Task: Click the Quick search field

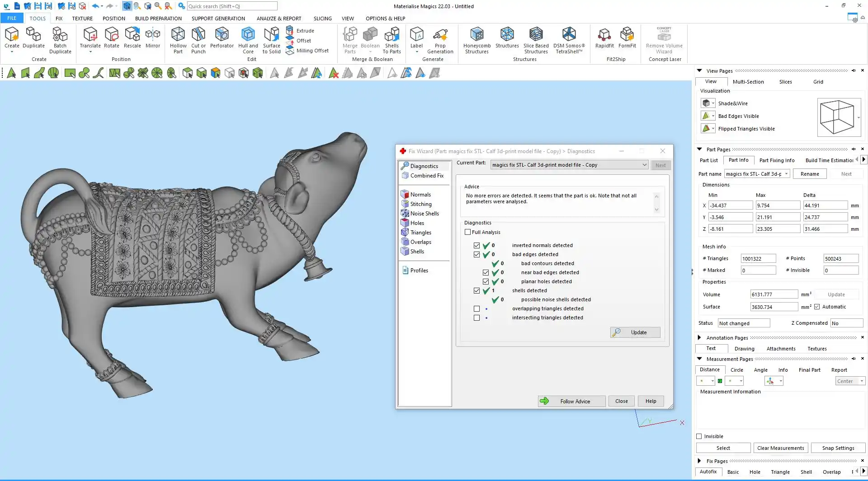Action: [x=231, y=6]
